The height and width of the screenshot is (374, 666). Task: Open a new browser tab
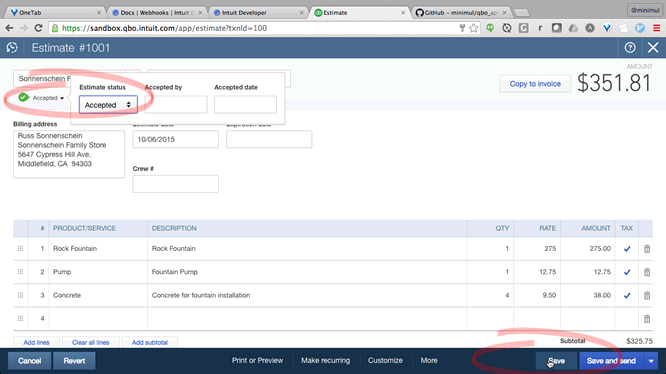coord(522,13)
